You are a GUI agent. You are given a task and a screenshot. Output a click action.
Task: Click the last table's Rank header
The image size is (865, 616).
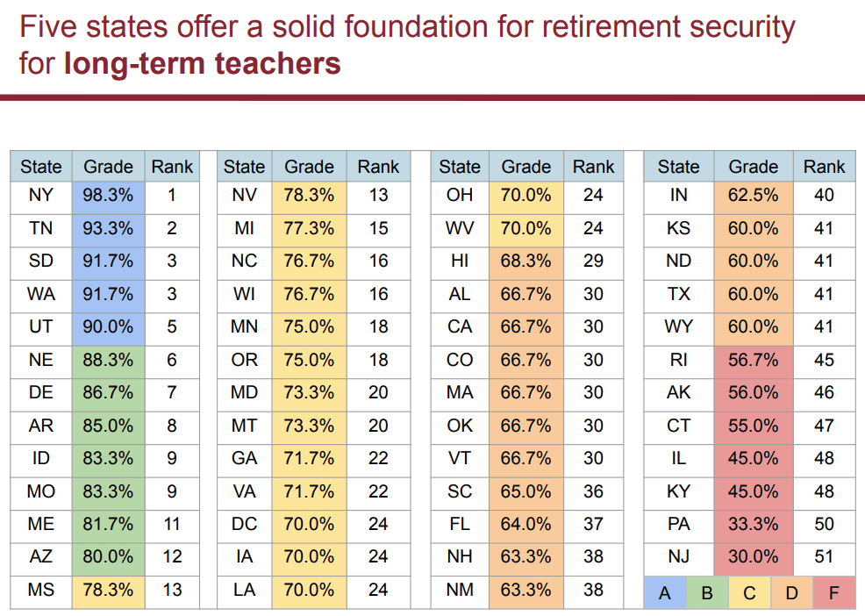824,166
